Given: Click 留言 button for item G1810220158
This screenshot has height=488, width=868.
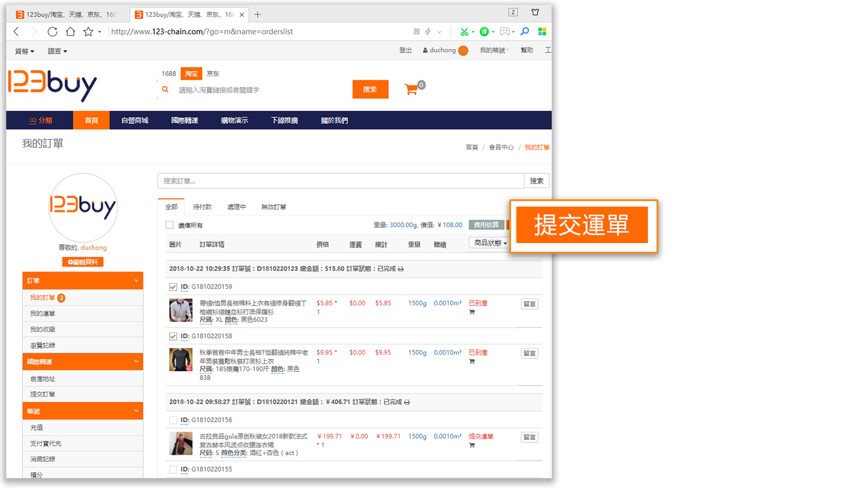Looking at the screenshot, I should tap(529, 354).
